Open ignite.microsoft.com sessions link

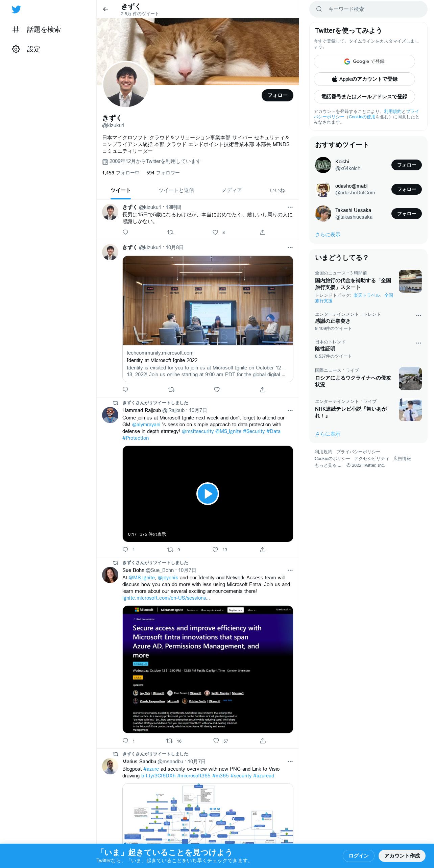166,598
